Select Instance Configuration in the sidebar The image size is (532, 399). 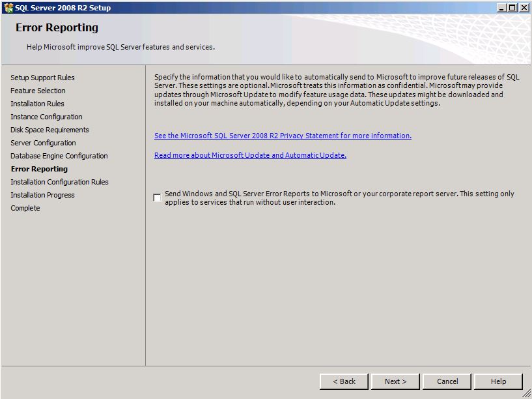click(46, 116)
